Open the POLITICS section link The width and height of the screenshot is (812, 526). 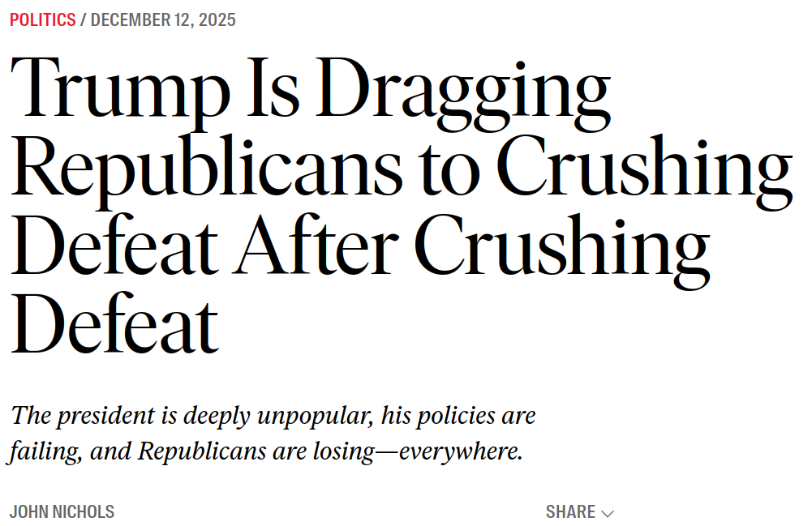click(x=42, y=20)
